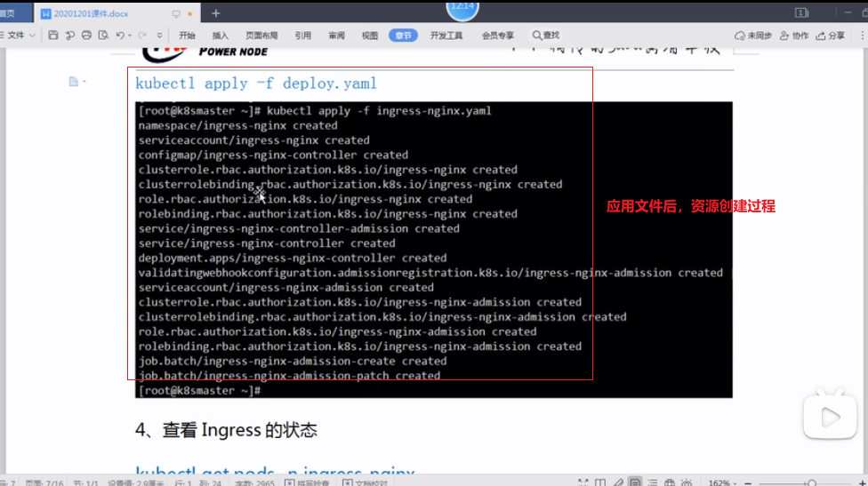Viewport: 868px width, 486px height.
Task: Click the zoom out minus button
Action: (x=748, y=482)
